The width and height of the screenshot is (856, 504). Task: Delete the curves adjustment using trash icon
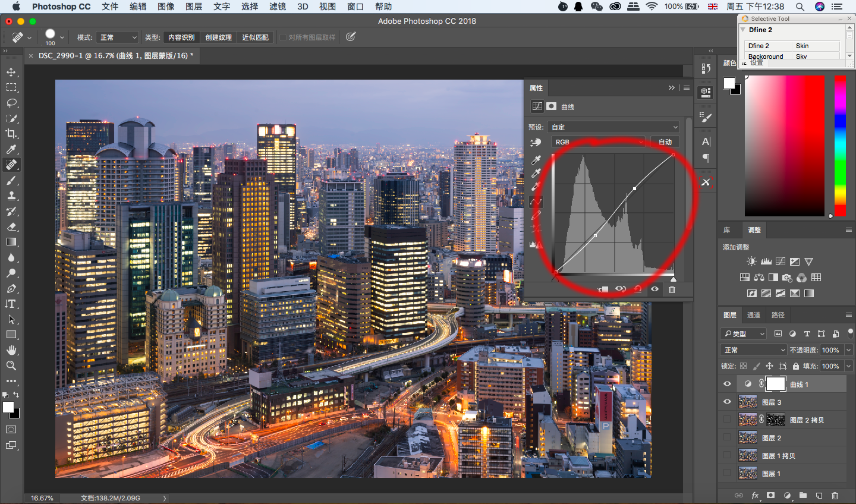[x=672, y=289]
